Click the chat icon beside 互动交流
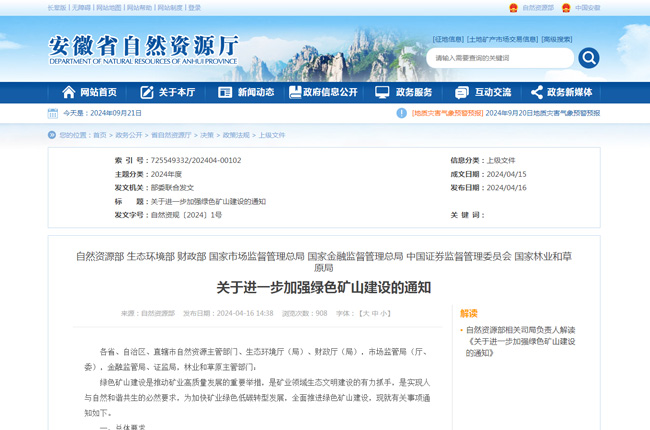The width and height of the screenshot is (650, 430). pos(461,92)
